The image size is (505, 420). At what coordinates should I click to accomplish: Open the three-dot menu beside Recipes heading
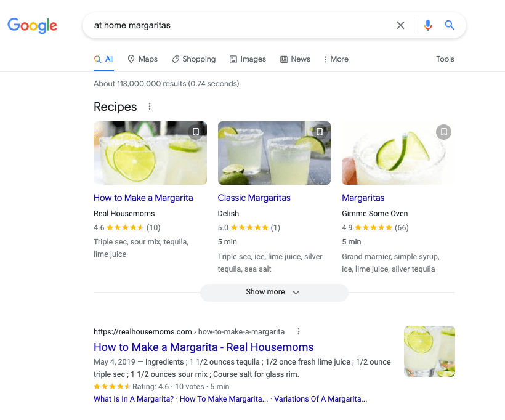(x=150, y=107)
